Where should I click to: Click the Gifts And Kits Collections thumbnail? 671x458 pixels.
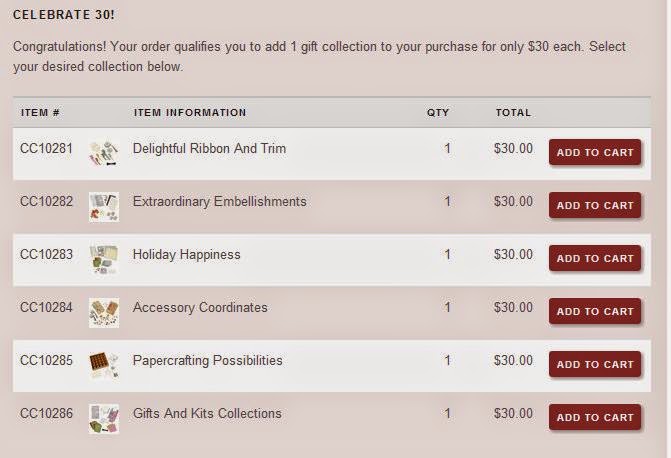[x=103, y=418]
